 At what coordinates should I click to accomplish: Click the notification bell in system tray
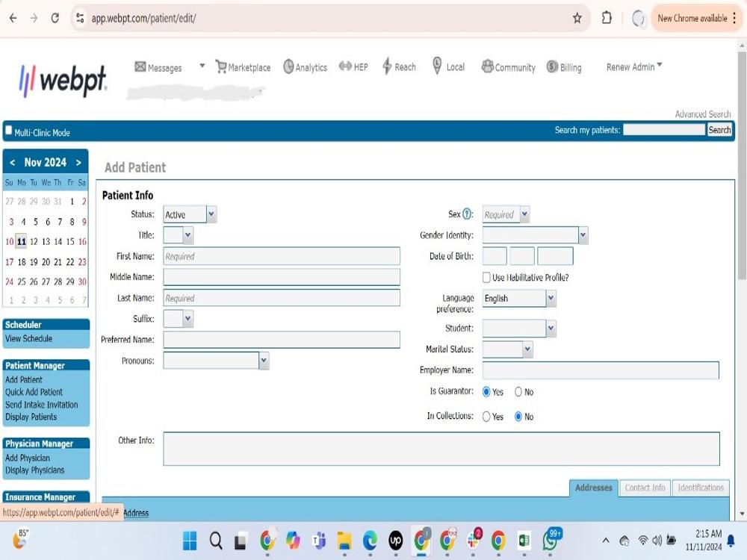731,541
